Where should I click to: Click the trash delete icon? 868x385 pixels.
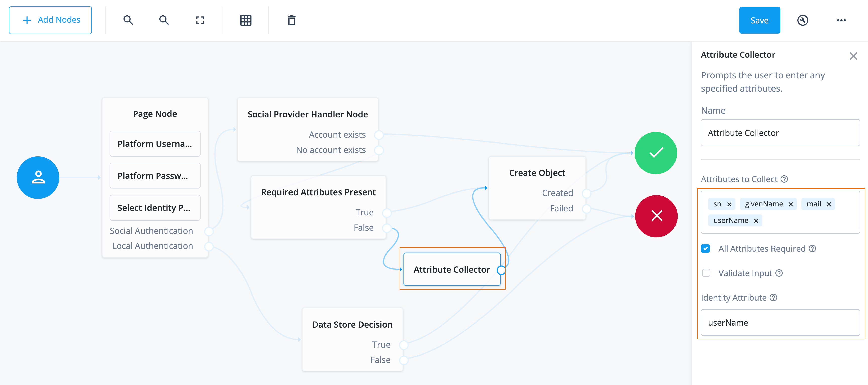click(292, 20)
